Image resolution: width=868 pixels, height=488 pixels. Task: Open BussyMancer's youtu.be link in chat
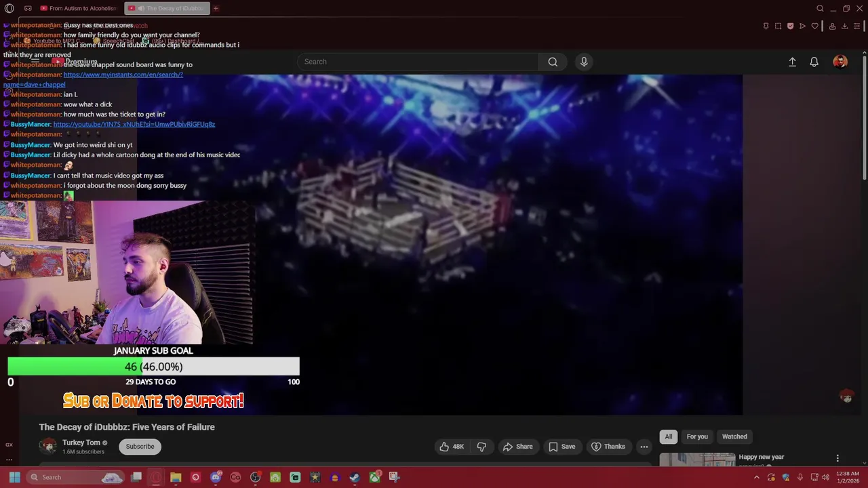134,124
